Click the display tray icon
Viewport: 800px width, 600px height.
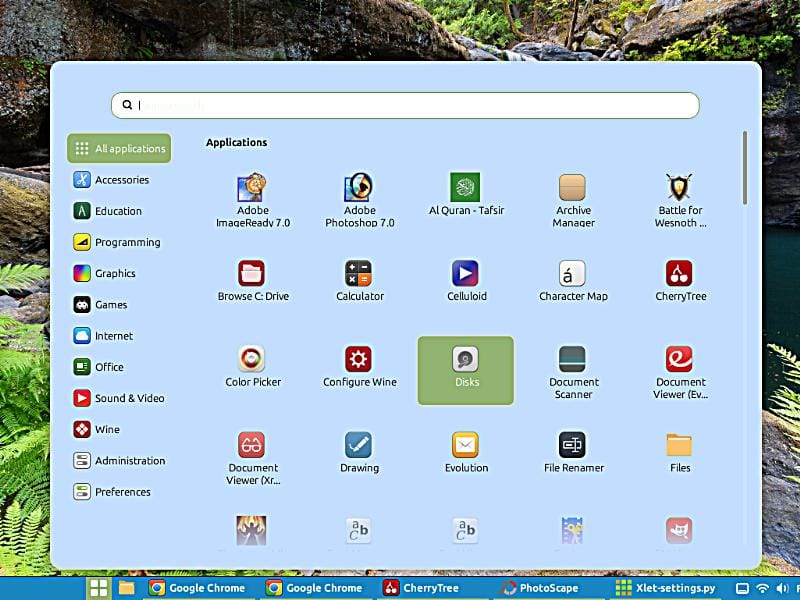pos(742,589)
